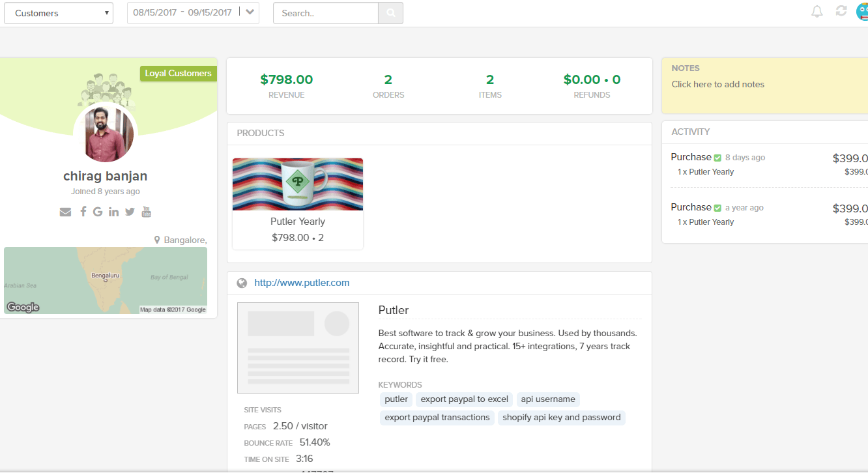Click the green check on Purchase a year ago
Image resolution: width=868 pixels, height=473 pixels.
(x=717, y=208)
